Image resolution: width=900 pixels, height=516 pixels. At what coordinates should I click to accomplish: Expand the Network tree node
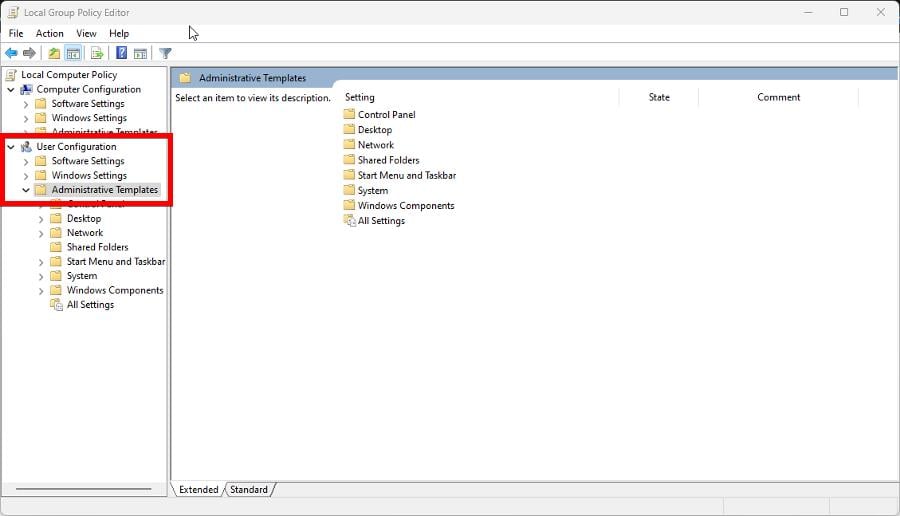click(41, 233)
